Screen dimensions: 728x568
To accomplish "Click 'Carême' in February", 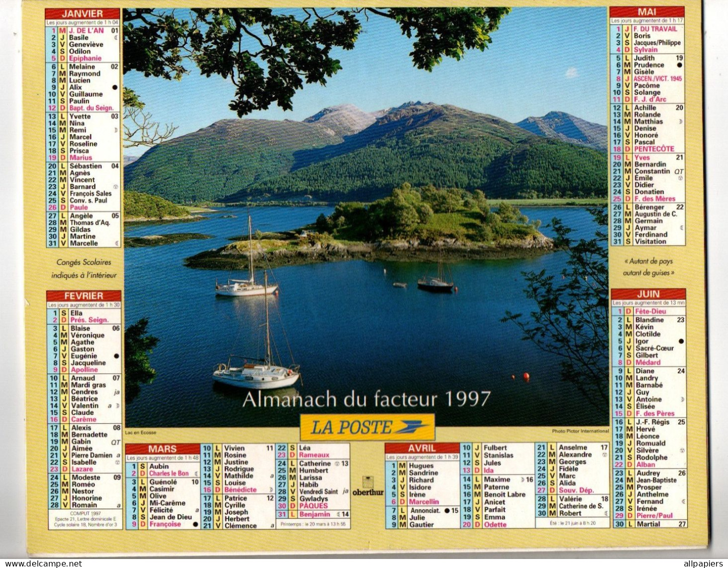I will 83,419.
